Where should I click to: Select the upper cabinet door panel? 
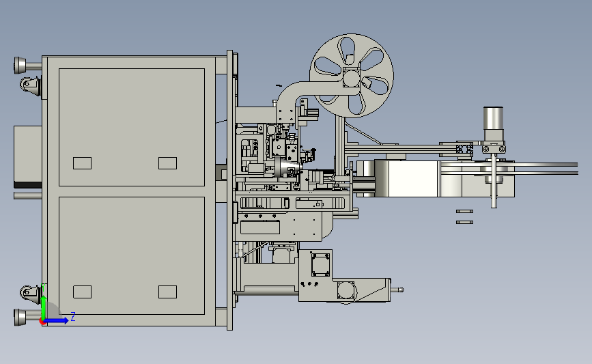[x=132, y=127]
